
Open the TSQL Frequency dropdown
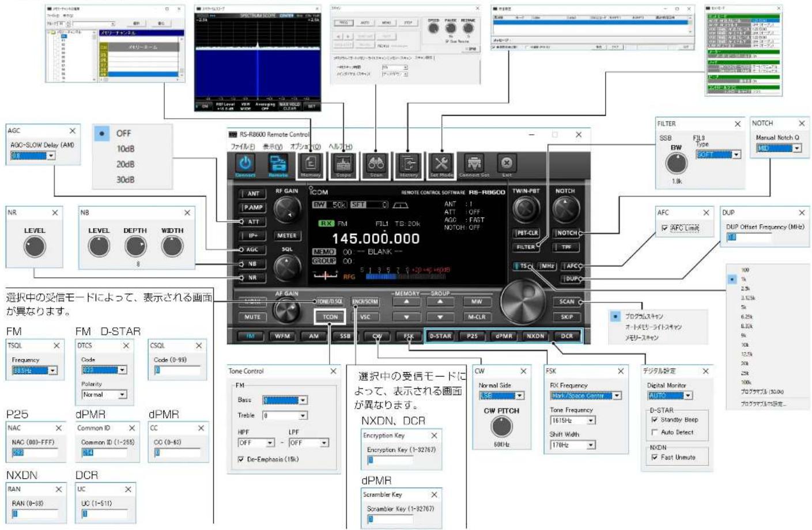[53, 370]
